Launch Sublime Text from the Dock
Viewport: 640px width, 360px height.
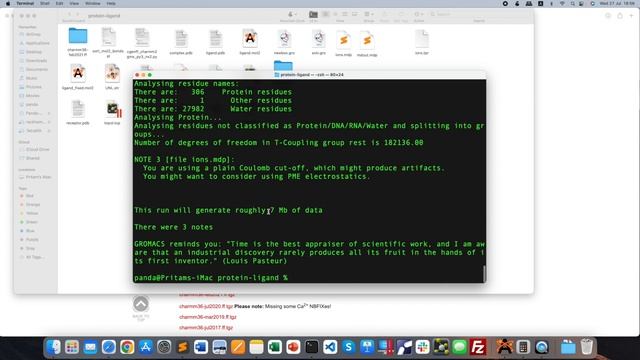182,347
